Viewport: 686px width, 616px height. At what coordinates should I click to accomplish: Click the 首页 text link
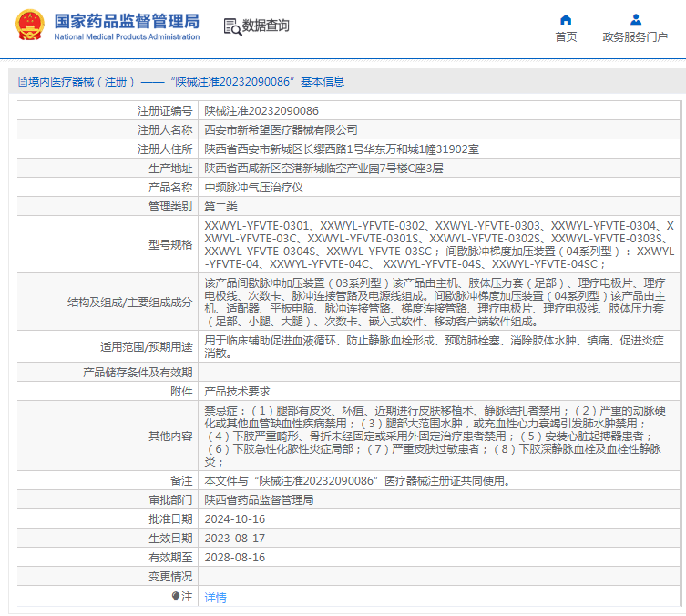click(566, 36)
